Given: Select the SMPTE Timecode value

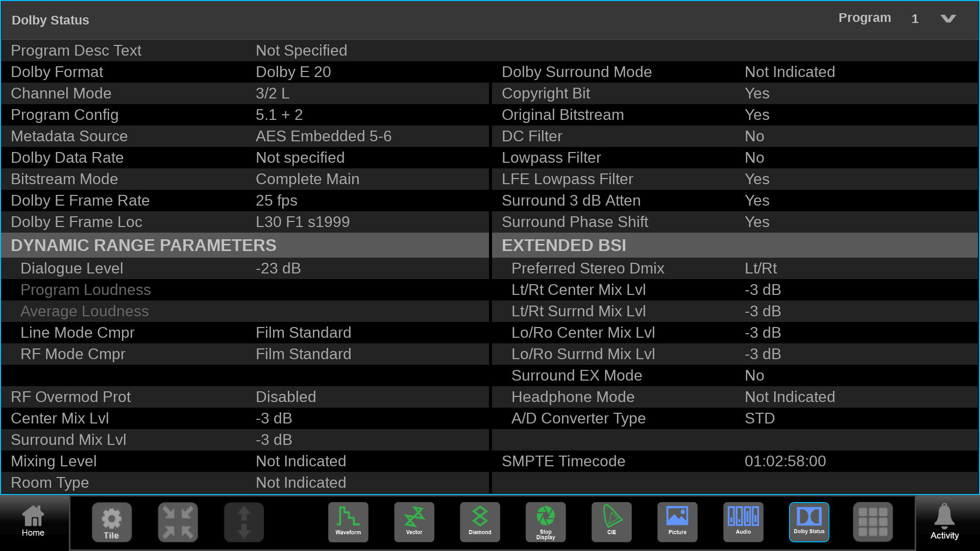Looking at the screenshot, I should [785, 461].
